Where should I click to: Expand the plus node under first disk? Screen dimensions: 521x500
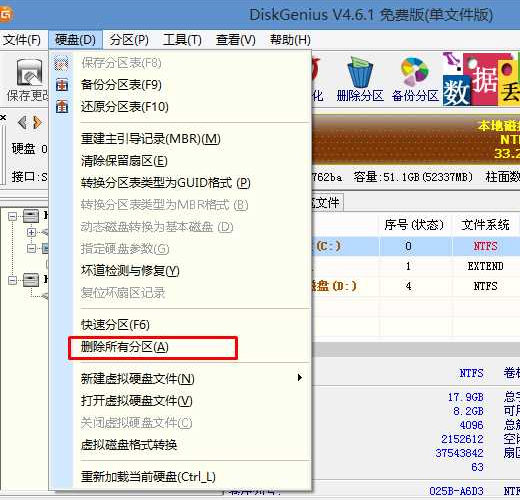[x=31, y=232]
